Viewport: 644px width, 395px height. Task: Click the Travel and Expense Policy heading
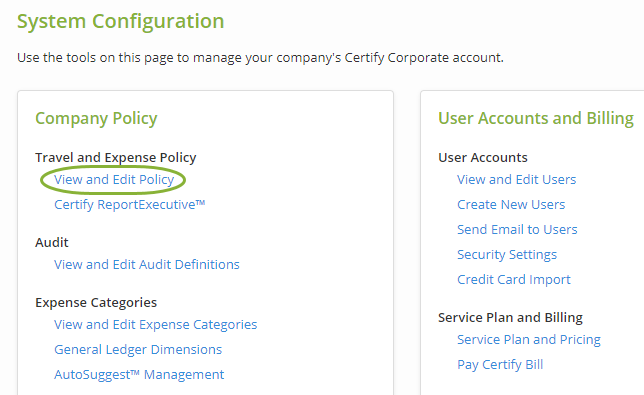coord(116,158)
